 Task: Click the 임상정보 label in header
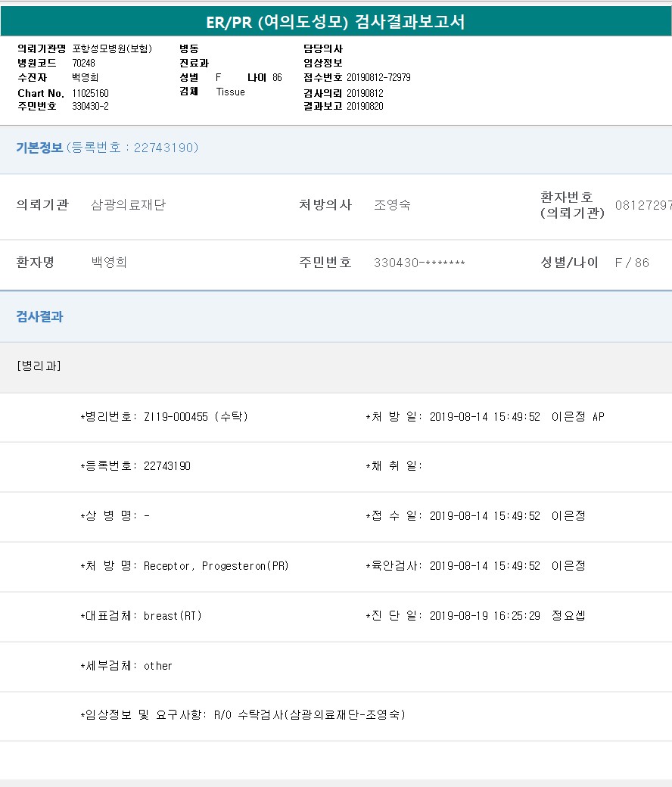(322, 64)
